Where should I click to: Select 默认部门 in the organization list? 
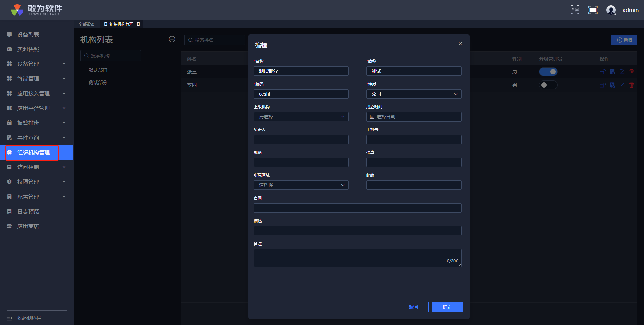point(98,70)
